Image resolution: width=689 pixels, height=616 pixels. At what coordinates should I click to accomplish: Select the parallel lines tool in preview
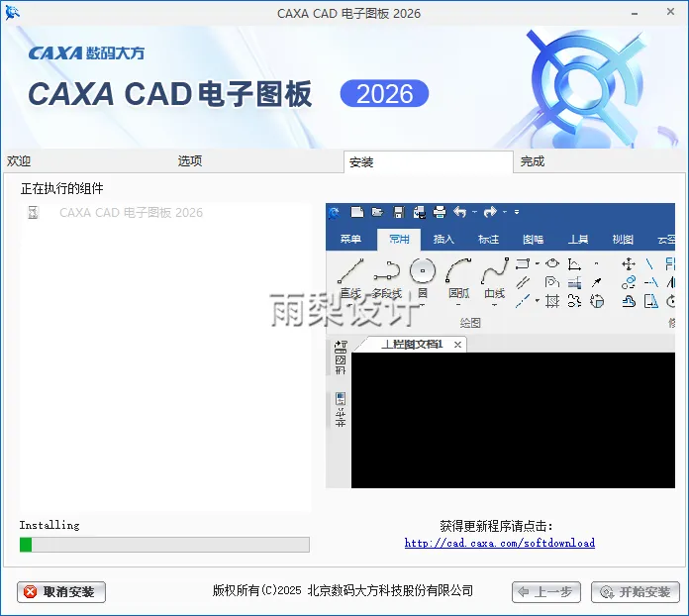point(523,282)
